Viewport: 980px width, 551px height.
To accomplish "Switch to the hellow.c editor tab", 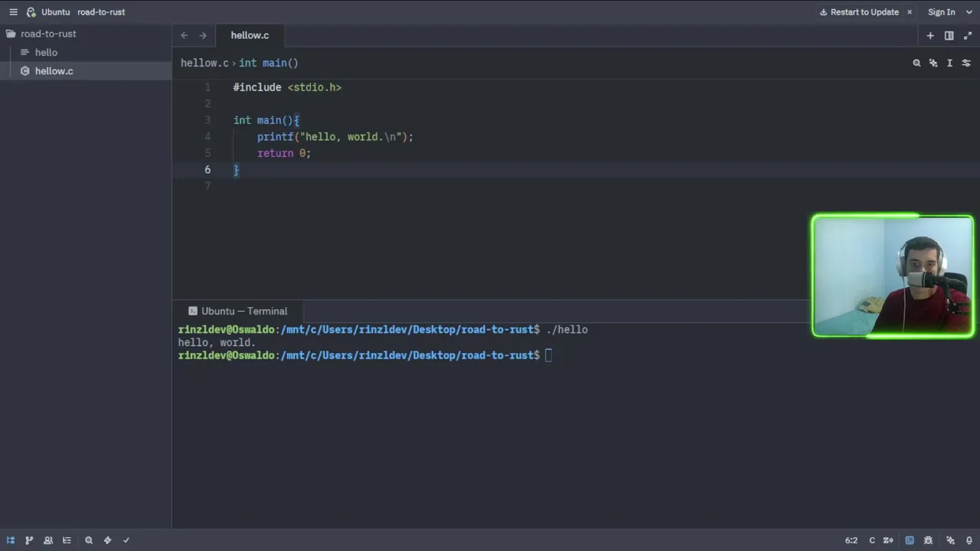I will tap(250, 35).
